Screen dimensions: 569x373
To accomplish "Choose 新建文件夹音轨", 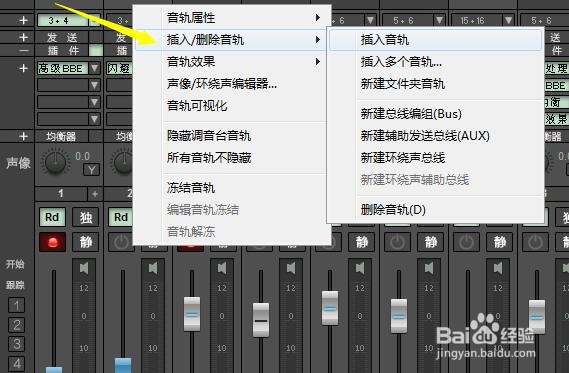I will tap(435, 84).
